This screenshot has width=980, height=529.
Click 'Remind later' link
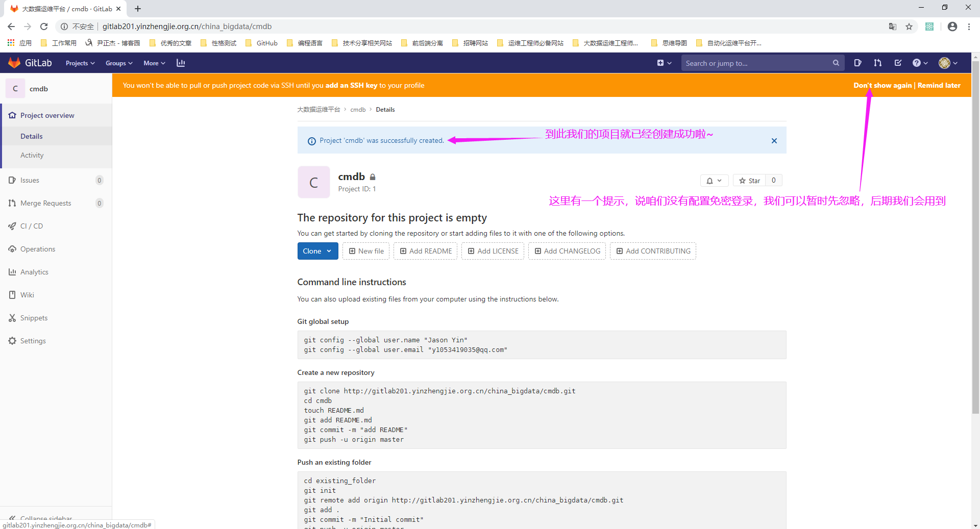(939, 85)
